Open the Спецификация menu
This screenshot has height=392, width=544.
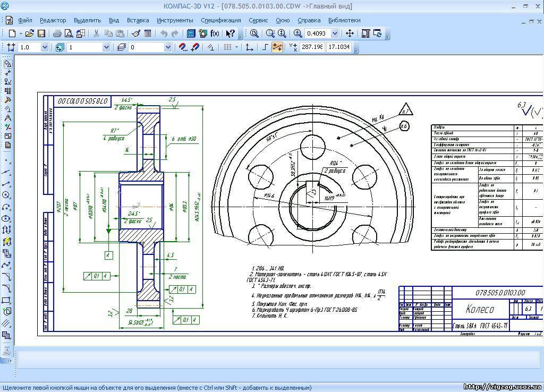221,20
